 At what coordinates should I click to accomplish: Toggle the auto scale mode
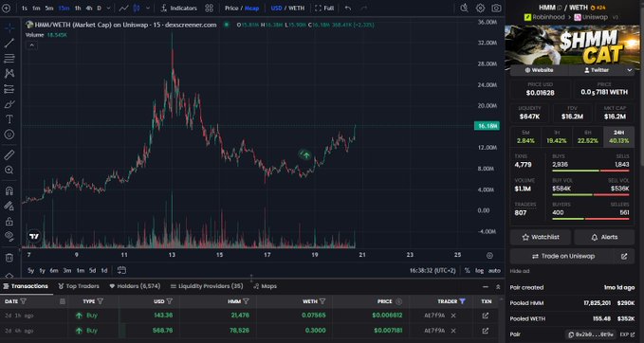[494, 270]
